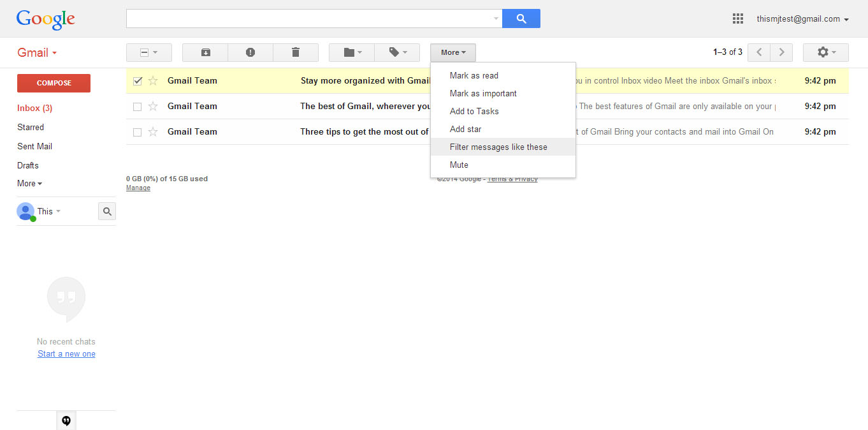Viewport: 868px width, 430px height.
Task: Open the Gmail product switcher dropdown
Action: (x=37, y=53)
